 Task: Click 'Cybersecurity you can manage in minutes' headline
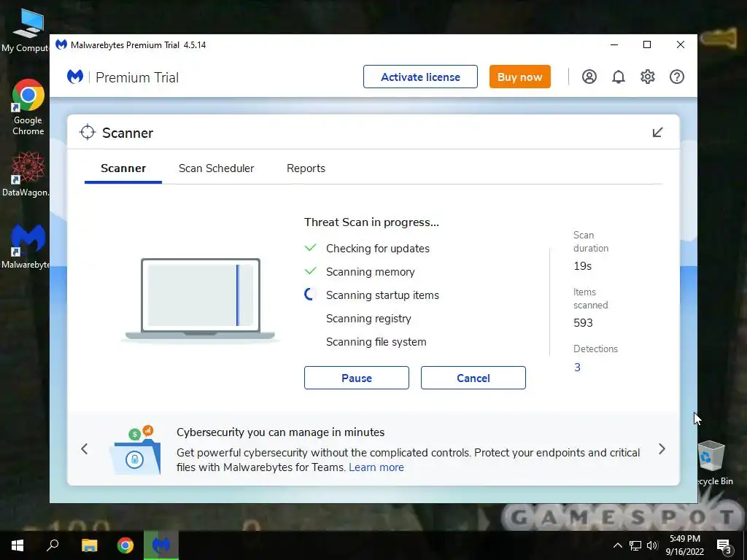point(281,432)
